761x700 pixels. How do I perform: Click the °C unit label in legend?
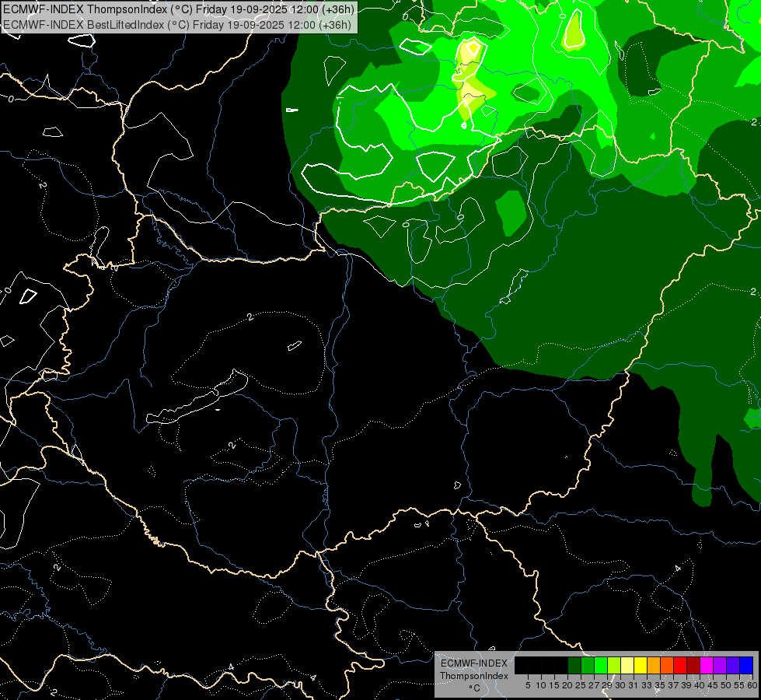[475, 688]
